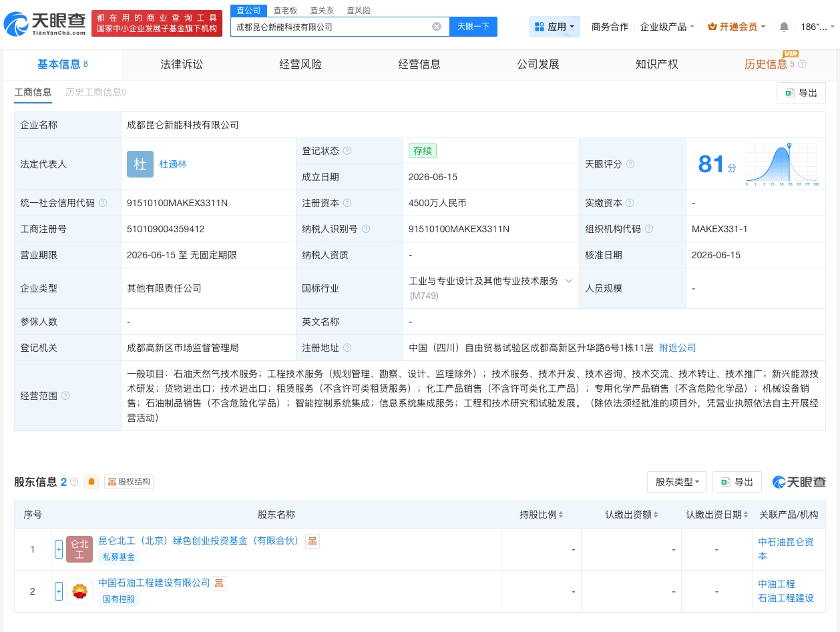Click 仑北工 logo of shareholder row 1
The height and width of the screenshot is (632, 840).
coord(79,549)
